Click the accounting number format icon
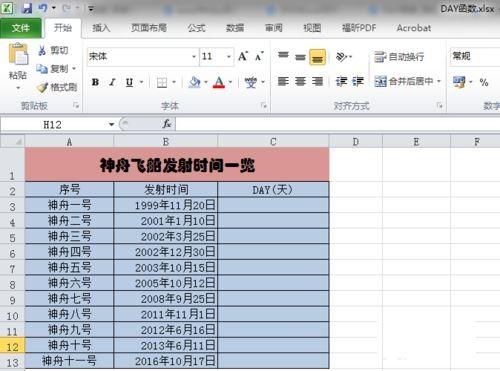 [459, 82]
